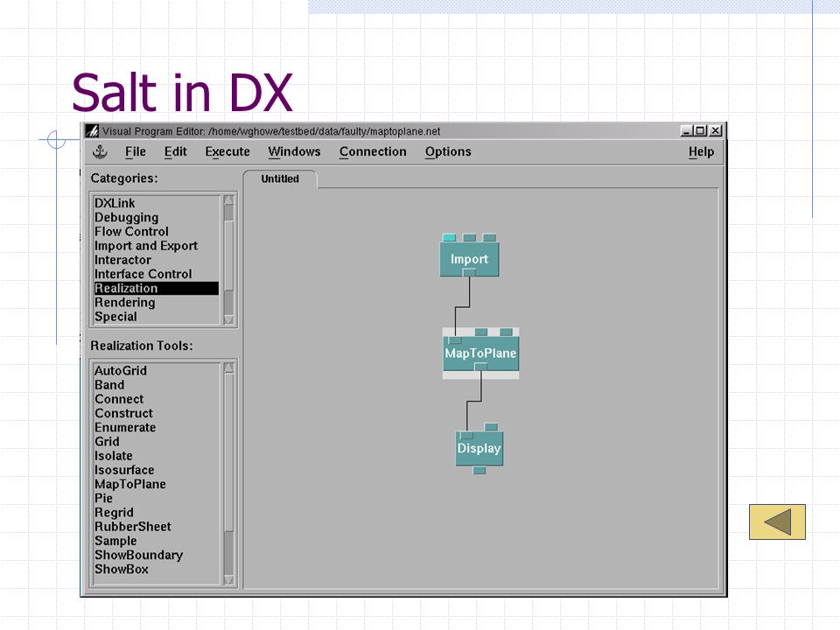Click Import node's third input tab

[489, 238]
